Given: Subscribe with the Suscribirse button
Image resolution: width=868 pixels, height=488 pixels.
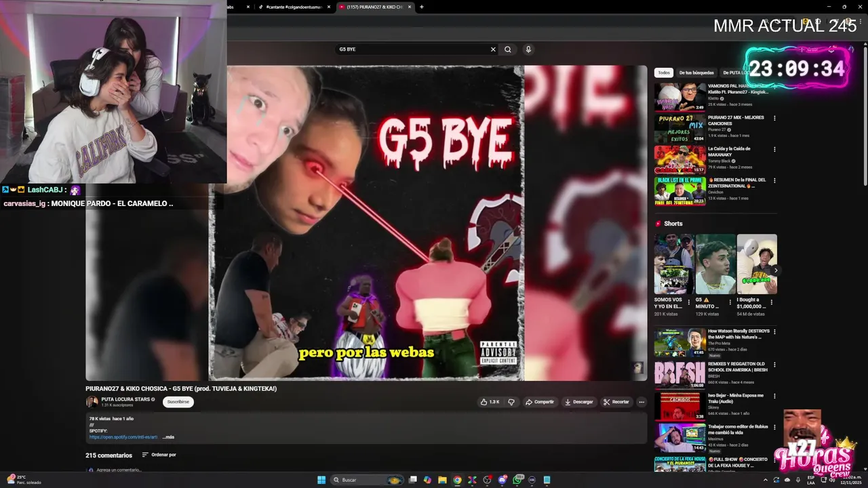Looking at the screenshot, I should (178, 402).
